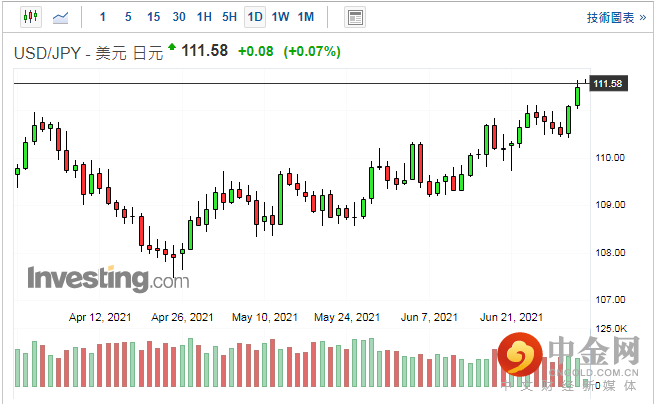Click the USD/JPY - 美元 日元 title
This screenshot has height=404, width=654.
(88, 53)
